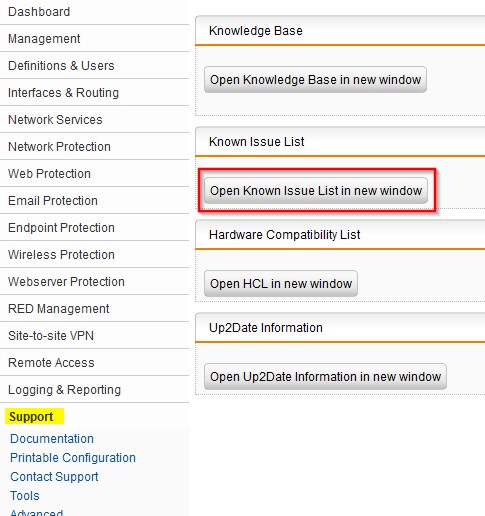The image size is (485, 516).
Task: Select Webserver Protection menu item
Action: click(x=94, y=282)
